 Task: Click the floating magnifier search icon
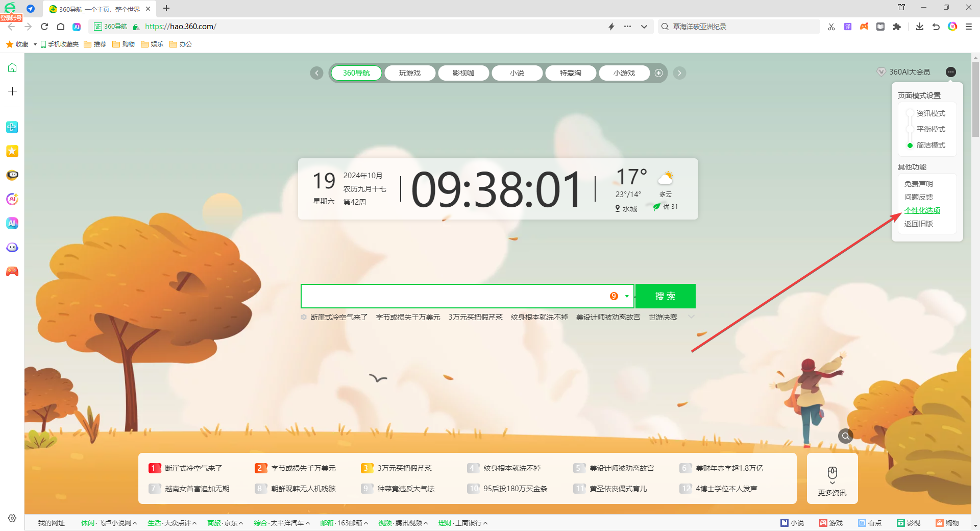click(846, 436)
